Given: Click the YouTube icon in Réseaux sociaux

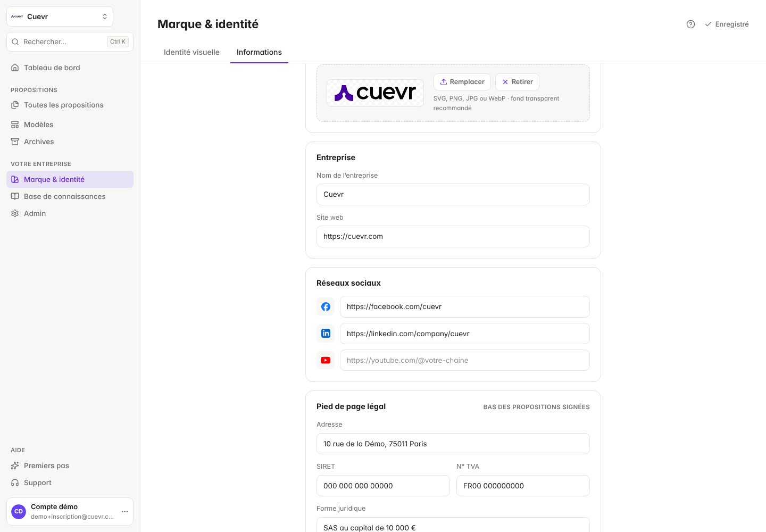Looking at the screenshot, I should tap(326, 360).
